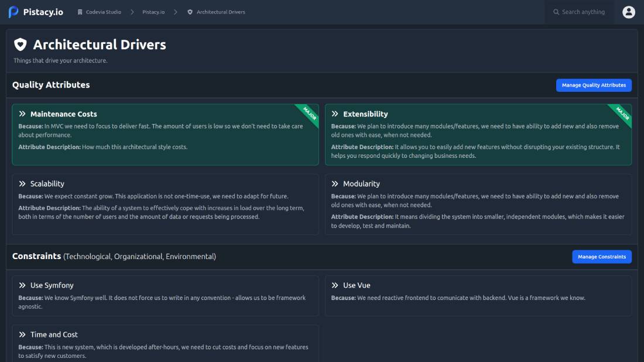Expand the Use Symfony card via its double chevron

22,285
